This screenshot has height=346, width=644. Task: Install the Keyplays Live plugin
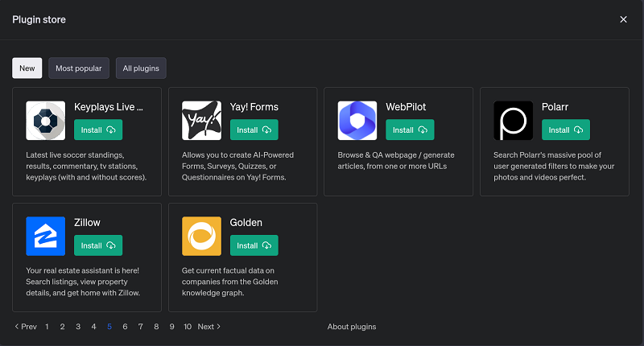pos(98,130)
